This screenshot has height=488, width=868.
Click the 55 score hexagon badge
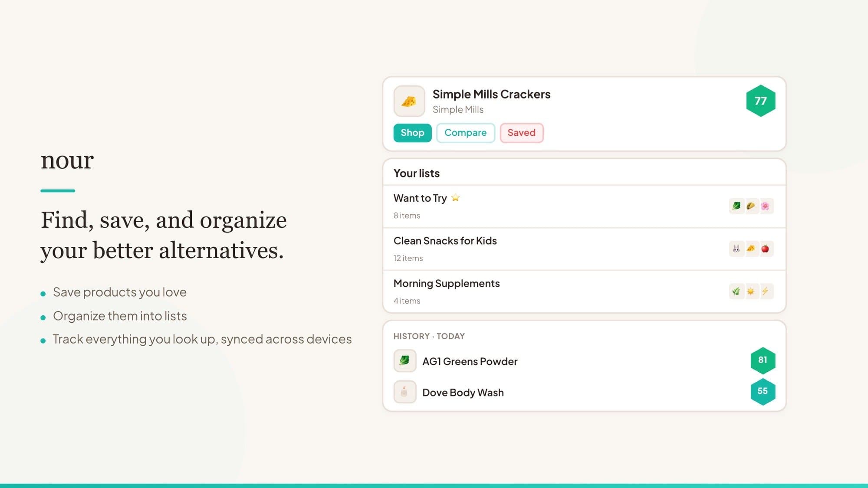(x=763, y=391)
